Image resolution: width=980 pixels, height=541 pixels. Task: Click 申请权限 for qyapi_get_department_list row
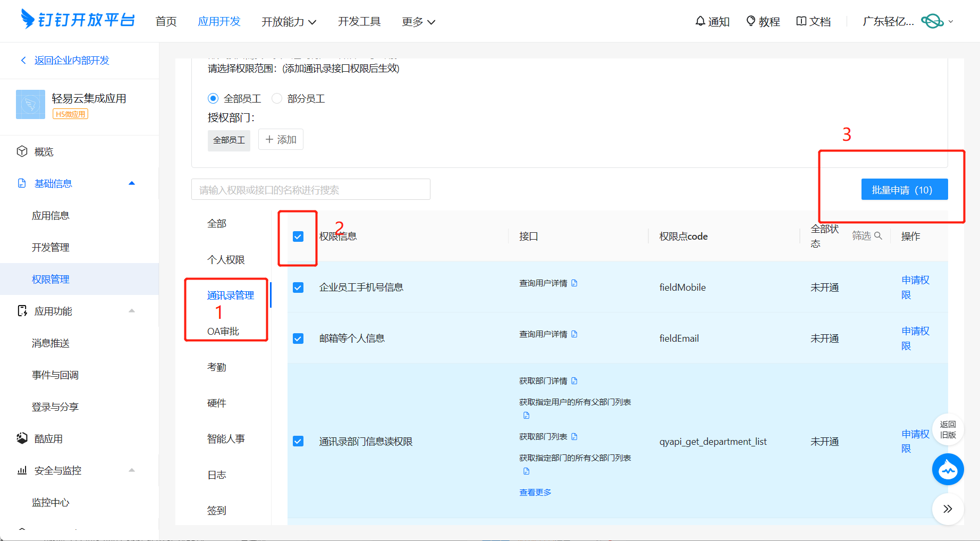pyautogui.click(x=915, y=441)
